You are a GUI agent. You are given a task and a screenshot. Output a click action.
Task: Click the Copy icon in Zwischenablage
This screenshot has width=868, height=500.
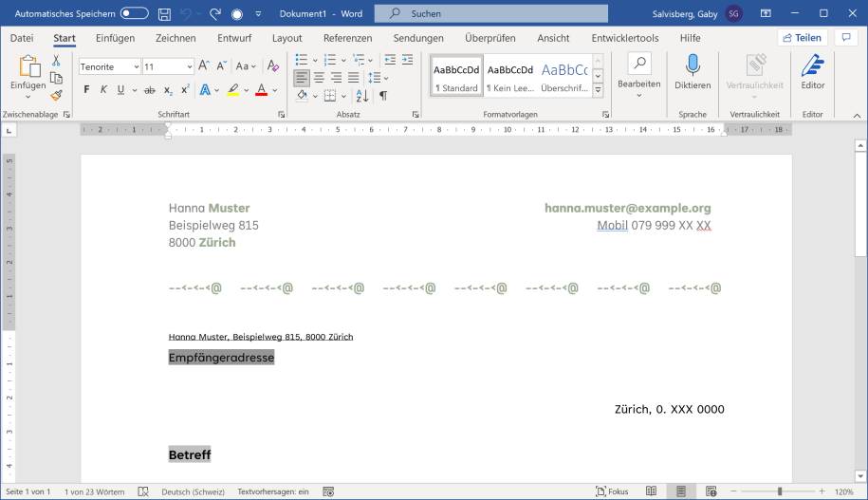(x=56, y=78)
